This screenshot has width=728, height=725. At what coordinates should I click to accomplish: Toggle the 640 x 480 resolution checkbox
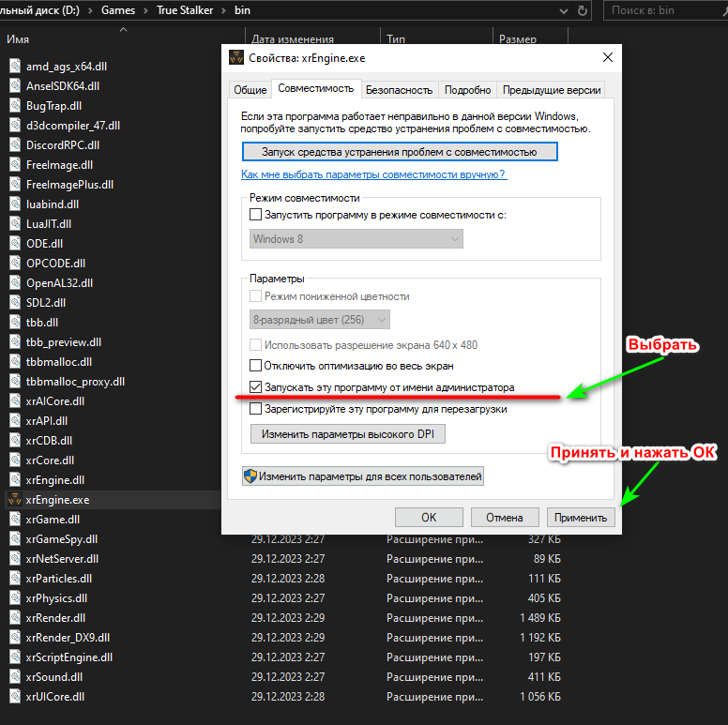coord(255,345)
